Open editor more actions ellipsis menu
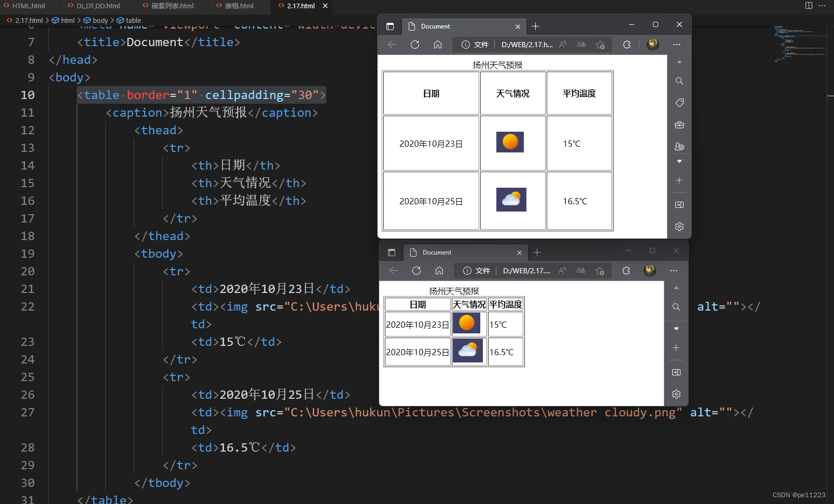 pyautogui.click(x=822, y=6)
